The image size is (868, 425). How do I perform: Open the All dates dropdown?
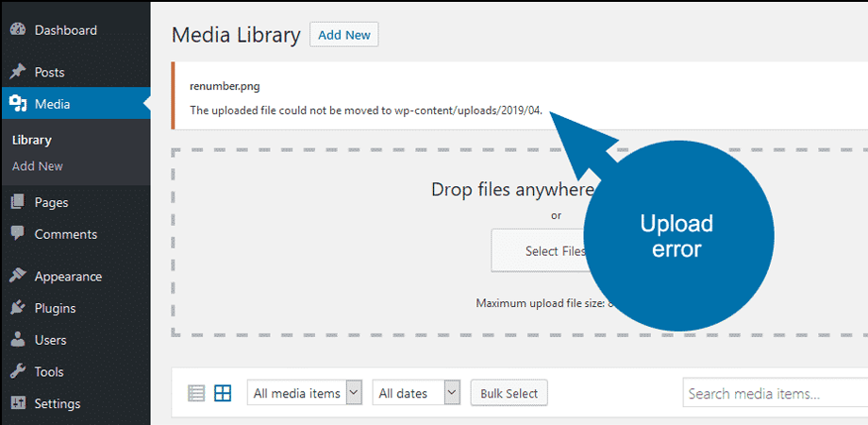coord(416,394)
